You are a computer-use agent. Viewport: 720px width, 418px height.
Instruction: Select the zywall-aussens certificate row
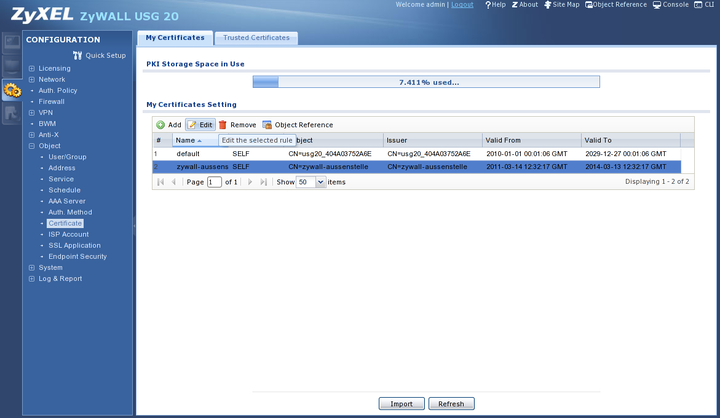click(x=416, y=167)
